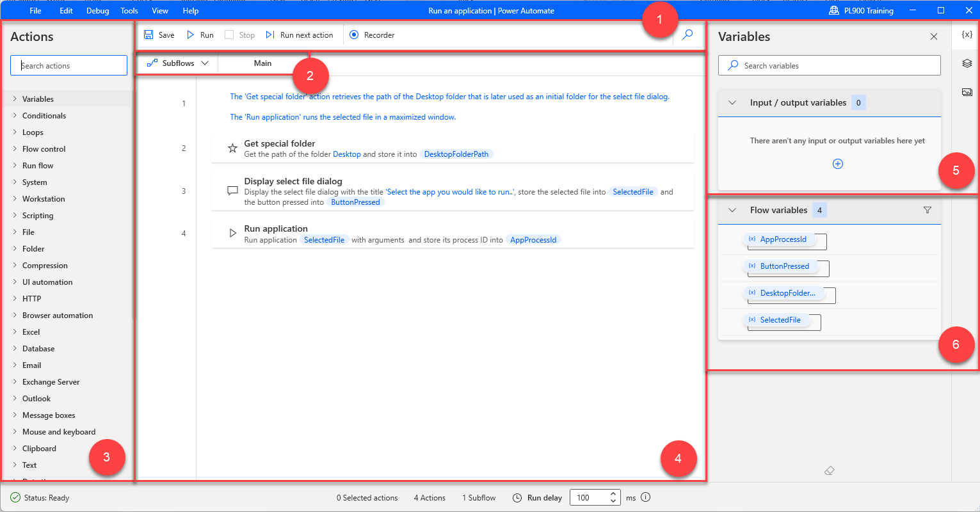The height and width of the screenshot is (512, 980).
Task: Expand the Loops action group
Action: tap(15, 132)
